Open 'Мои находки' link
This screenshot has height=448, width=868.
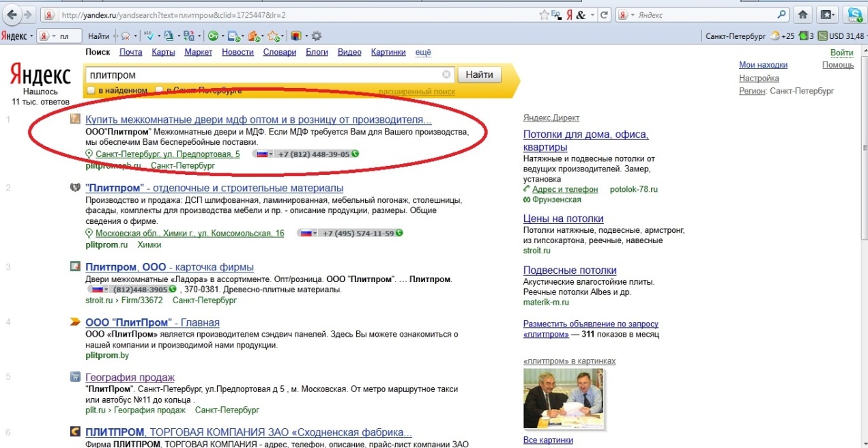tap(763, 65)
